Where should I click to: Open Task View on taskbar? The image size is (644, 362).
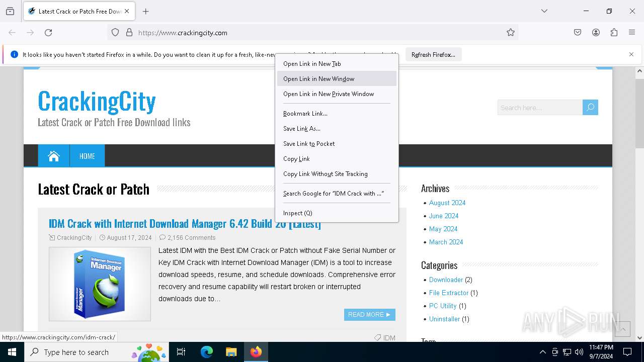click(x=181, y=352)
